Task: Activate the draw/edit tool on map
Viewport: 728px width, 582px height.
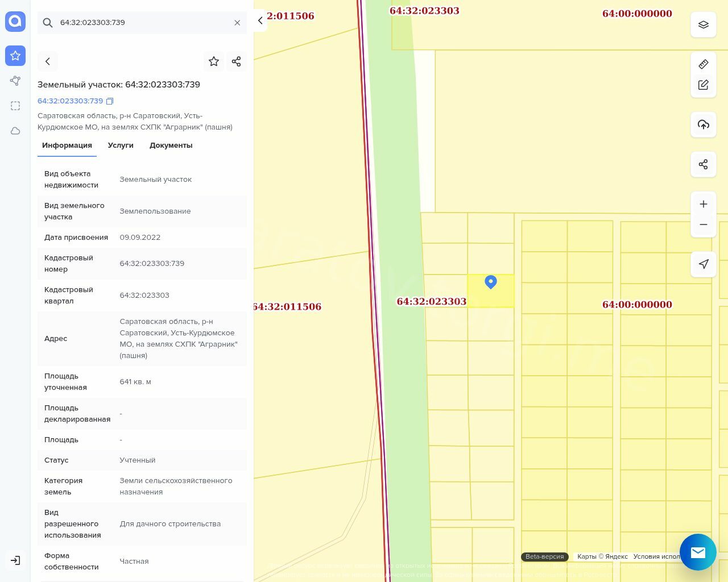Action: [x=703, y=85]
